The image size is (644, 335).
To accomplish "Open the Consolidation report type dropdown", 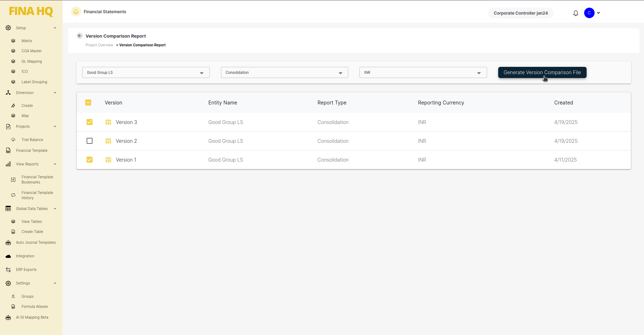I will tap(284, 72).
